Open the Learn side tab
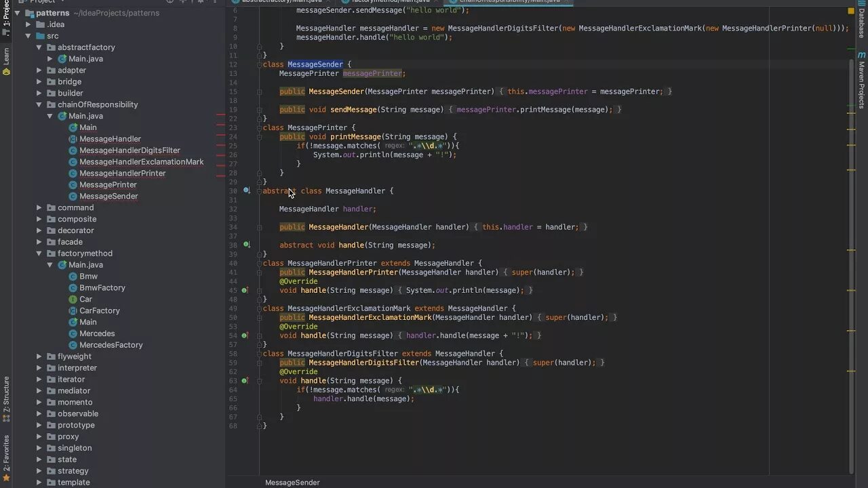This screenshot has width=868, height=488. point(6,62)
